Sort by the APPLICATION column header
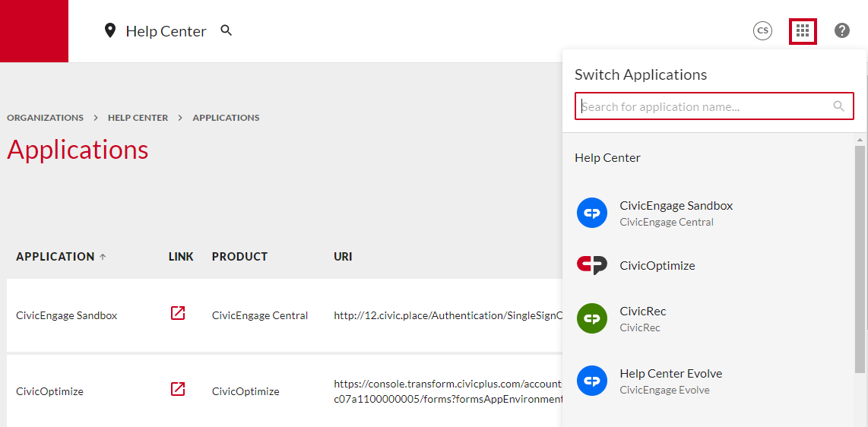The height and width of the screenshot is (427, 868). (55, 257)
